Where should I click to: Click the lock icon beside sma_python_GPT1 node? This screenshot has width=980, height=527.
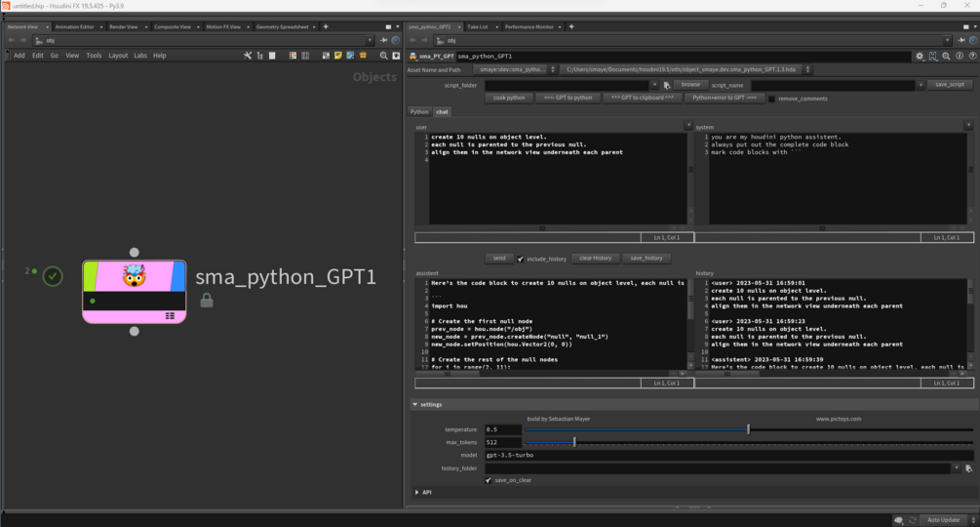point(207,301)
